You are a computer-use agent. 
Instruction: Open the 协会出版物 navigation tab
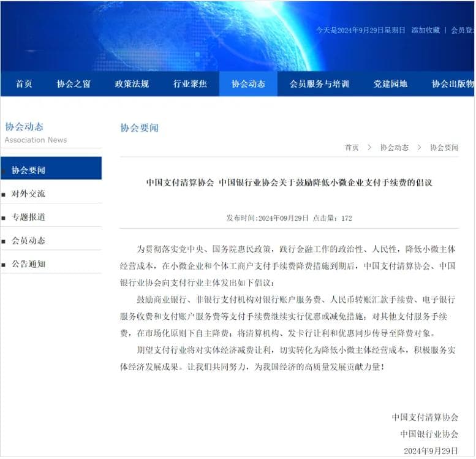click(453, 84)
